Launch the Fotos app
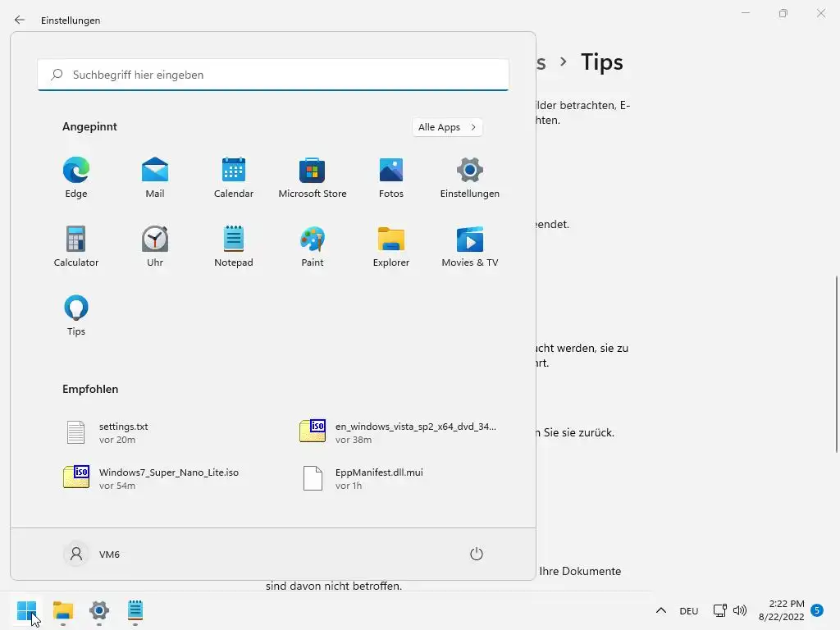Screen dimensions: 840x630 pyautogui.click(x=391, y=178)
